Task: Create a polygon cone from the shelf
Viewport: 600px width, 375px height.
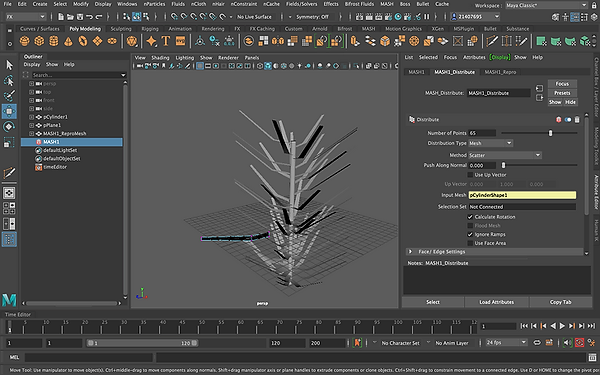Action: point(68,41)
